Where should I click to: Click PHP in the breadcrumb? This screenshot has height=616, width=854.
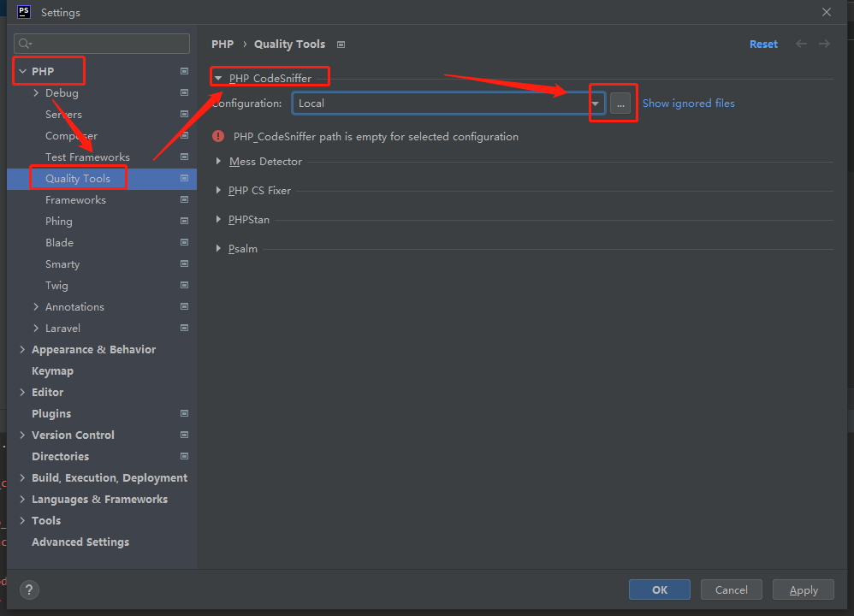click(222, 44)
